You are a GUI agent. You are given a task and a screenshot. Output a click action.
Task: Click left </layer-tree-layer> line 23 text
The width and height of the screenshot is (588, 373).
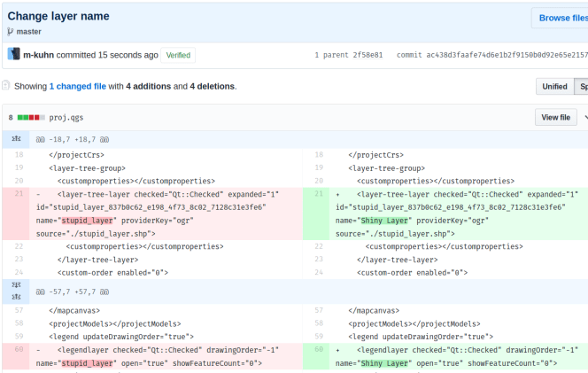[98, 260]
